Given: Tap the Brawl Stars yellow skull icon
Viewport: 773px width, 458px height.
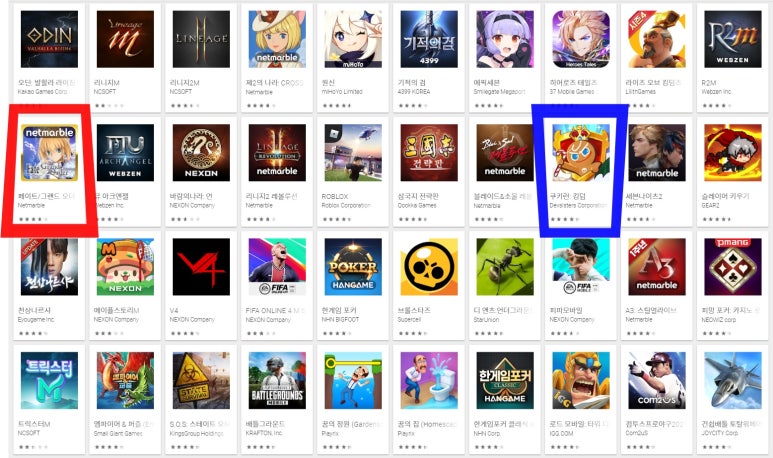Looking at the screenshot, I should 429,267.
